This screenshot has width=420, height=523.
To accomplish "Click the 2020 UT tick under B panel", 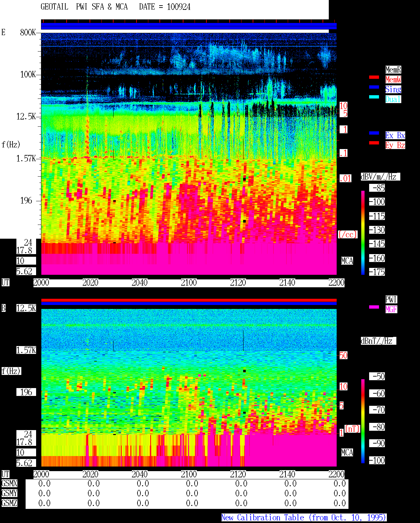I will pos(91,474).
